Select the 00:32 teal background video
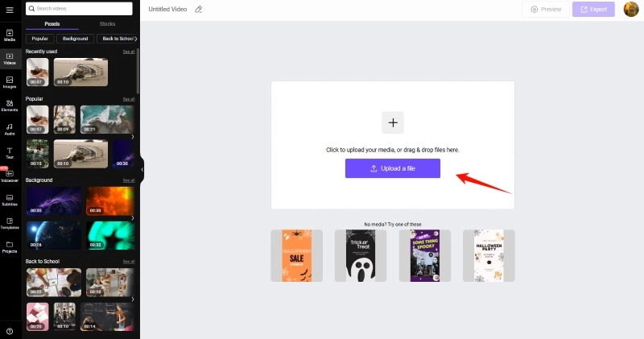This screenshot has width=644, height=339. pyautogui.click(x=110, y=235)
